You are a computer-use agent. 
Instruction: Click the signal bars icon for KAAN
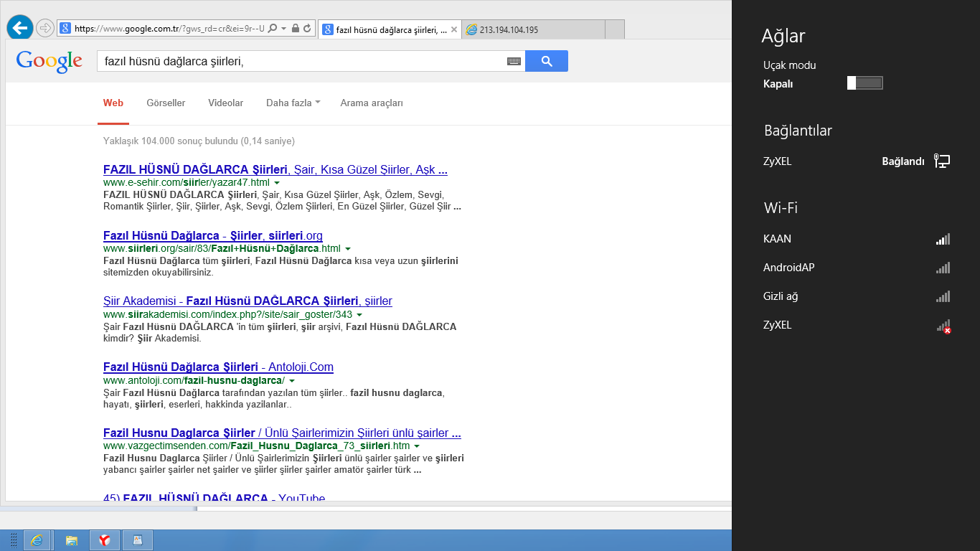click(943, 239)
